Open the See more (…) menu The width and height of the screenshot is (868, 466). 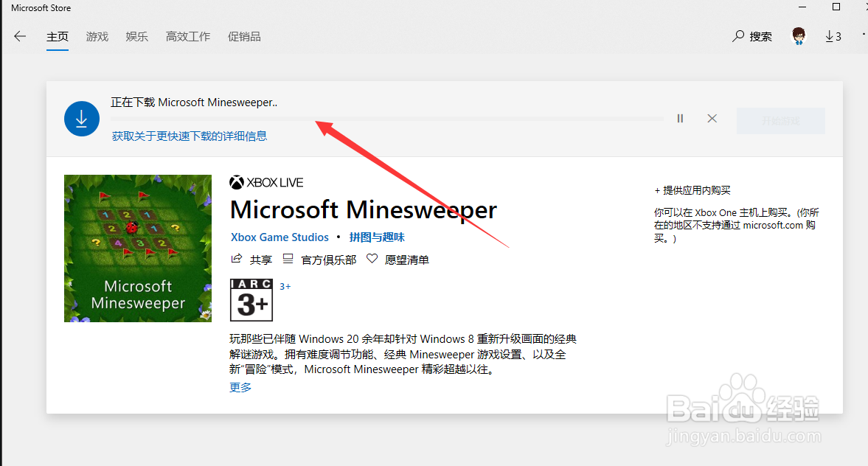tap(864, 35)
